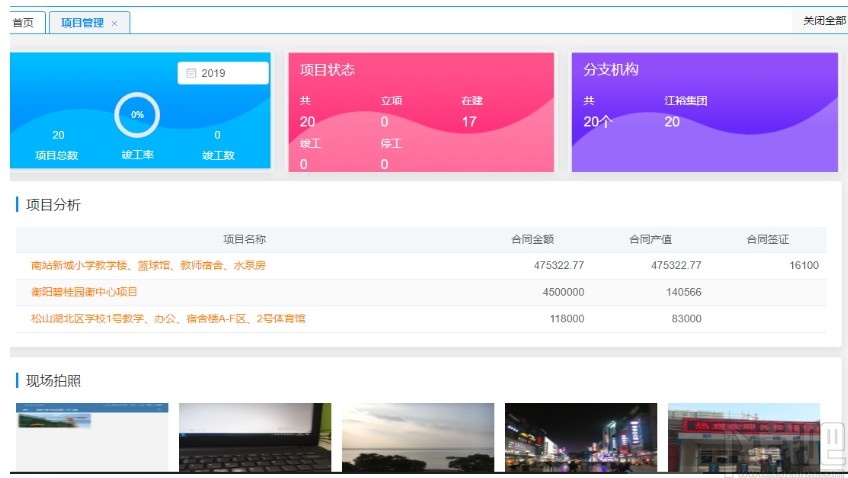848x478 pixels.
Task: Click the 项目状态 card title
Action: tap(327, 69)
